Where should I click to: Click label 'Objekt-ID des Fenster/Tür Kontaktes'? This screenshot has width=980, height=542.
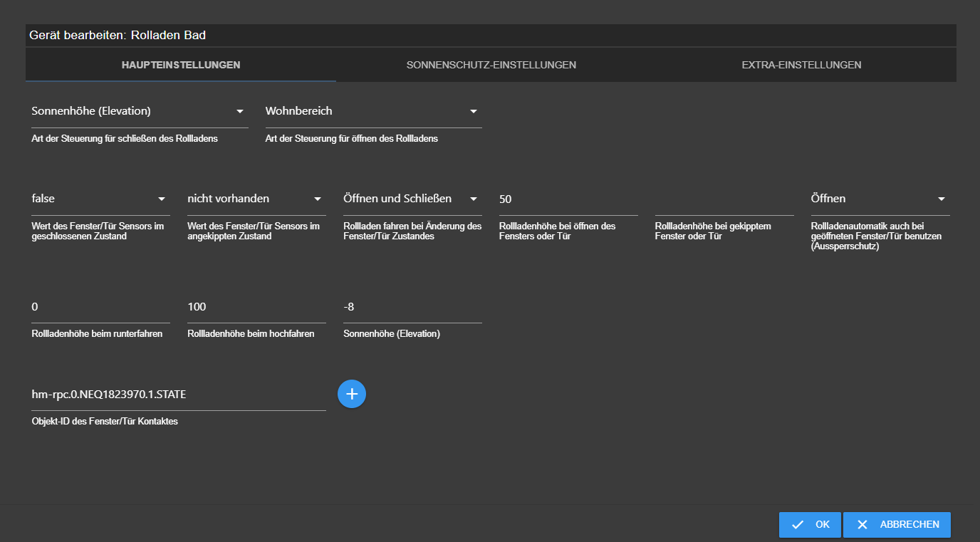tap(105, 422)
